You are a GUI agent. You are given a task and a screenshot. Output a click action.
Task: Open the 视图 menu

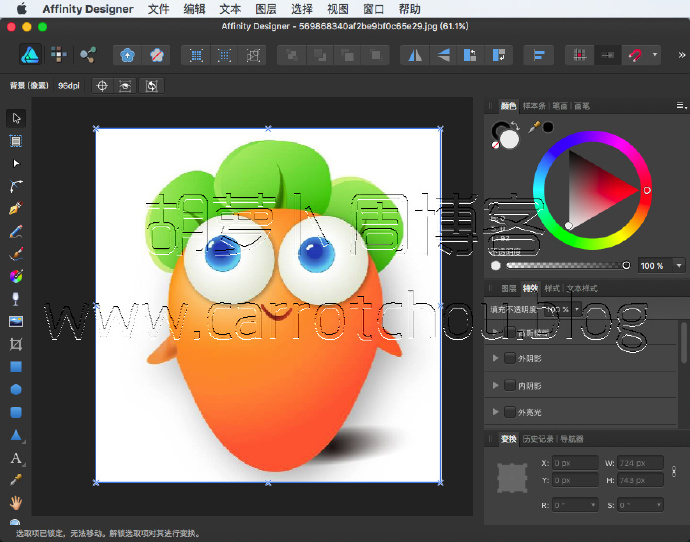click(338, 9)
